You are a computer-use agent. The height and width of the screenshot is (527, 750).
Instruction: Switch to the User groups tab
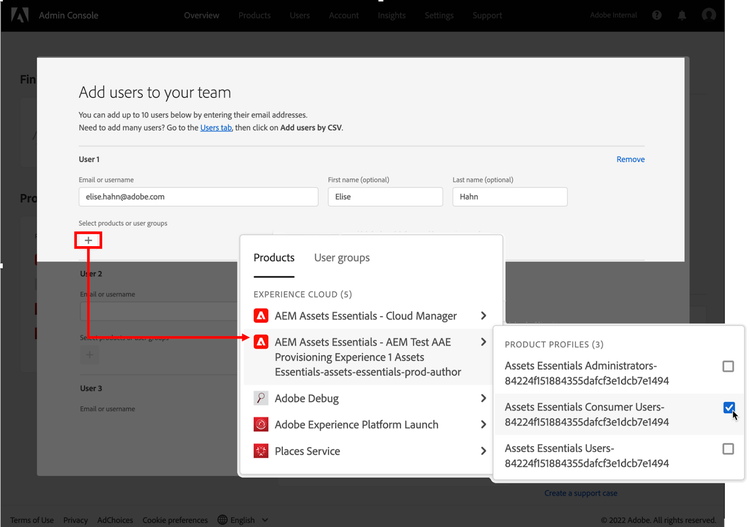click(342, 258)
